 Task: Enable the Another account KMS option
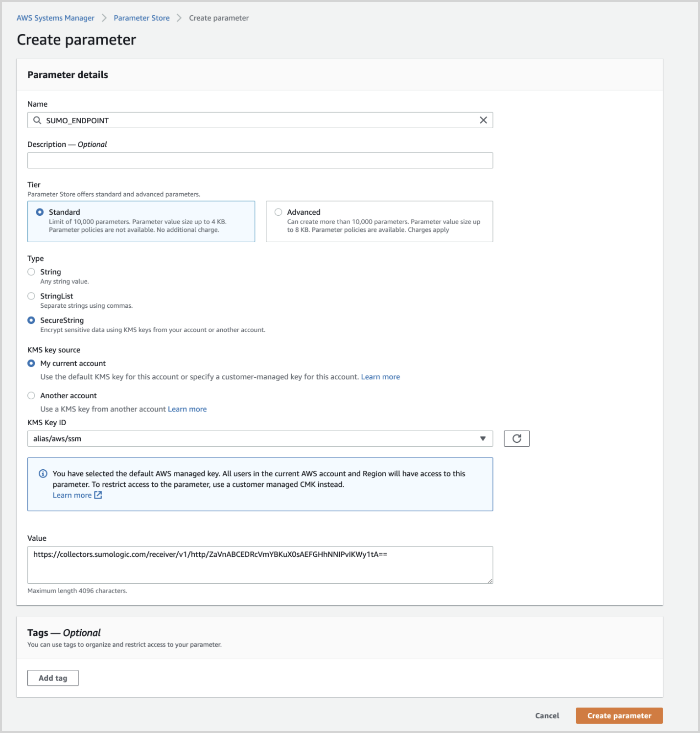(31, 395)
